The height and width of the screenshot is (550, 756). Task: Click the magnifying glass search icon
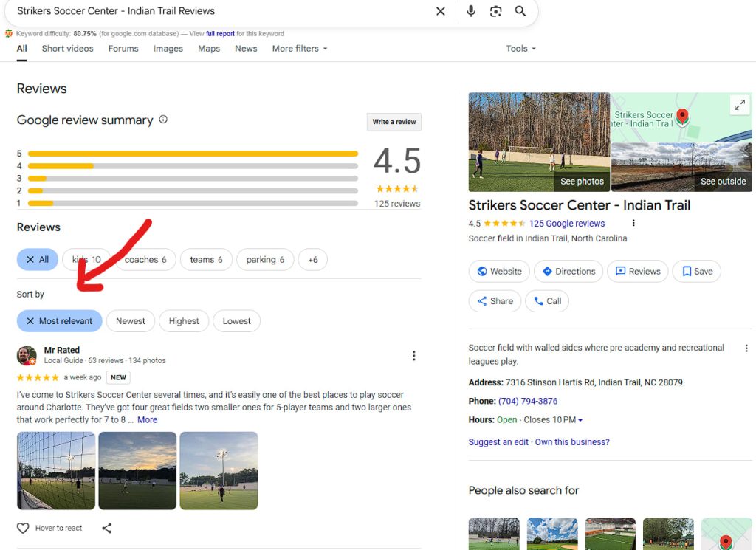coord(520,11)
